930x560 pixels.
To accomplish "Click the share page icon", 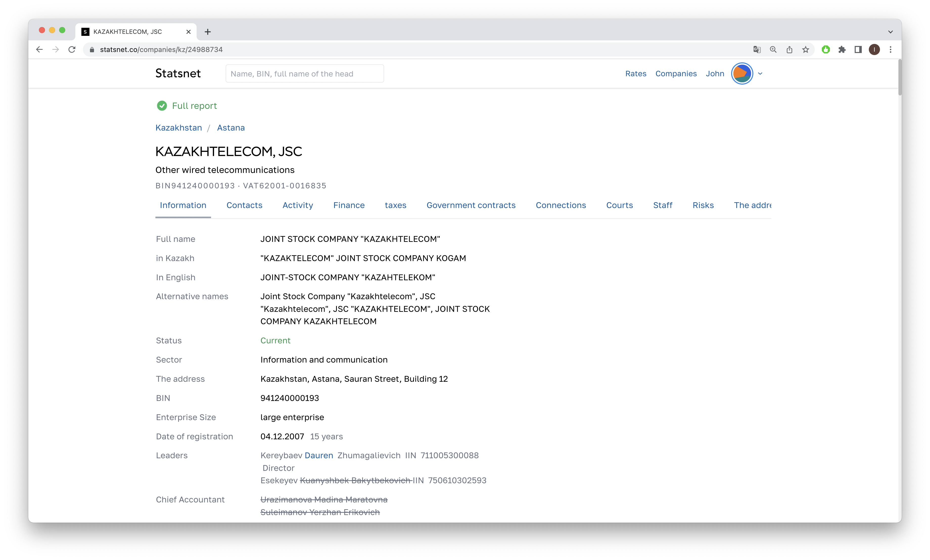I will (x=789, y=49).
